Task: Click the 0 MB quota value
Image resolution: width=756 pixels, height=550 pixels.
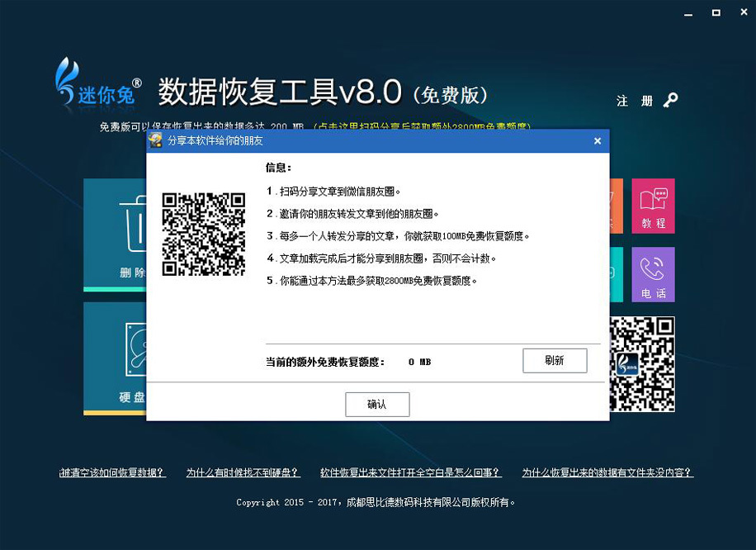Action: [419, 362]
